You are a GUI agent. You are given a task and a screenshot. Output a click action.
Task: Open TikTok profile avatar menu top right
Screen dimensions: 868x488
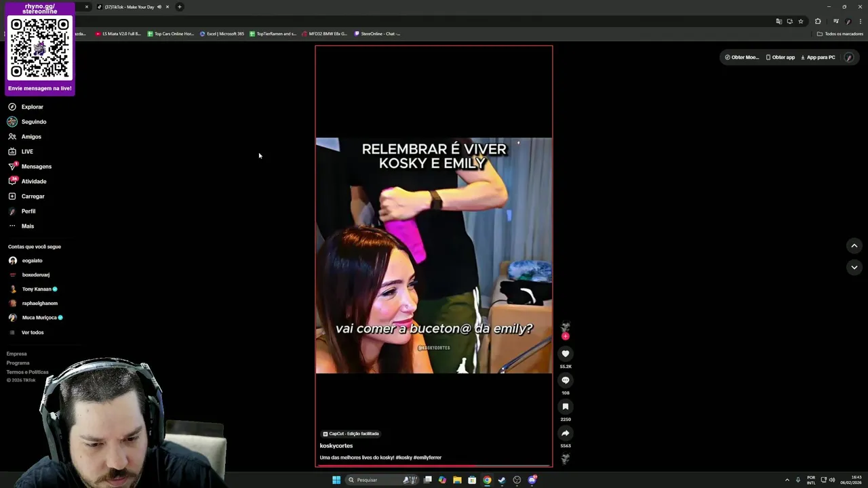(x=849, y=58)
